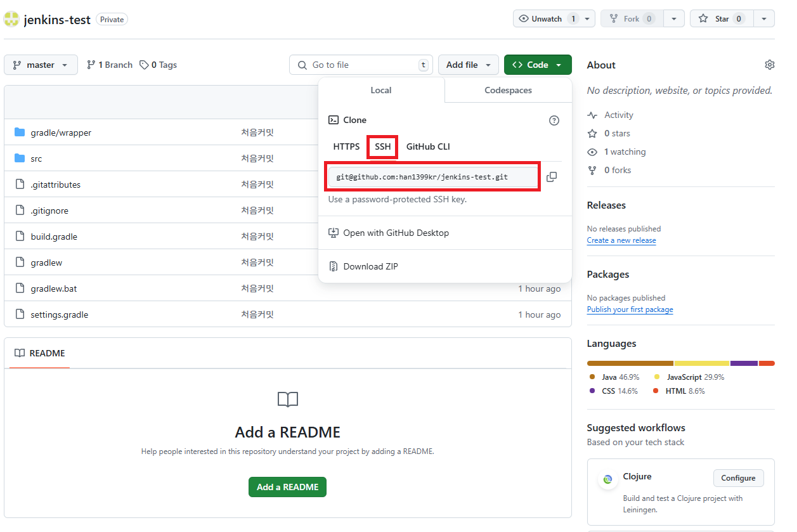This screenshot has height=532, width=797.
Task: Click the 0 stars link in About
Action: pyautogui.click(x=609, y=133)
